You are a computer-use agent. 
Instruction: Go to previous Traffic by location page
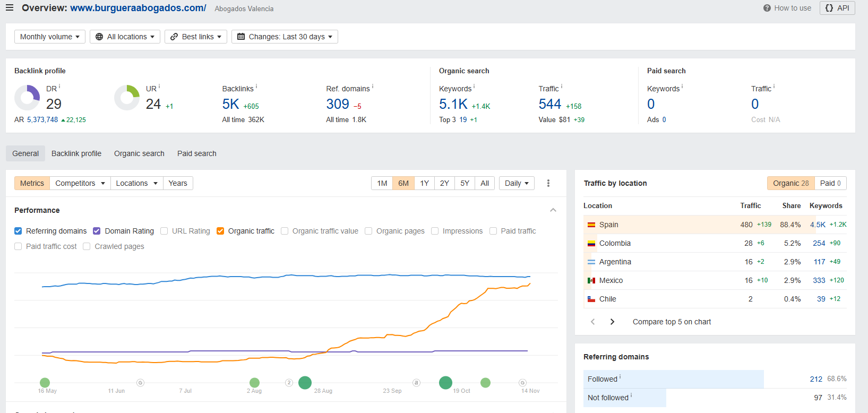[593, 322]
